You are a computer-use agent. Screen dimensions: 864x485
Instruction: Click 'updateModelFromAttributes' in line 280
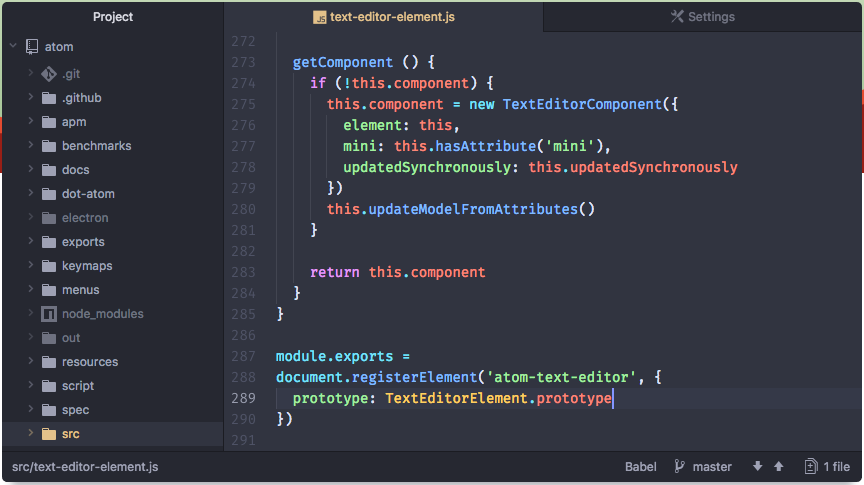(x=473, y=209)
